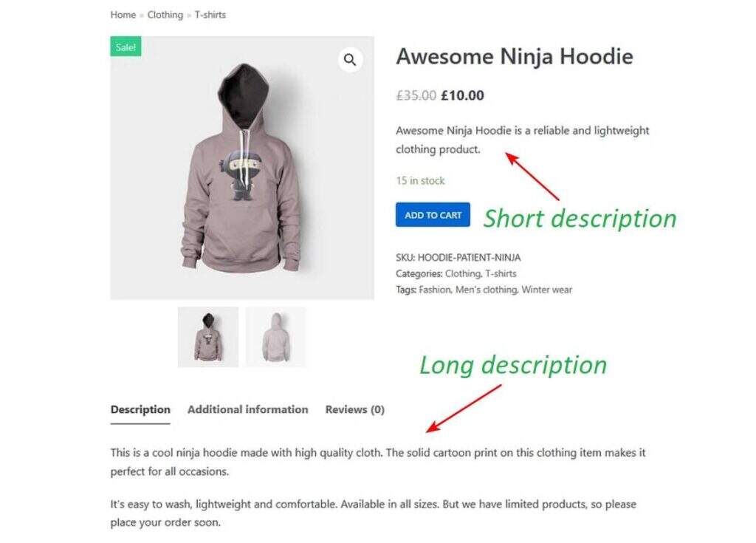Click the ADD TO CART button

(433, 215)
